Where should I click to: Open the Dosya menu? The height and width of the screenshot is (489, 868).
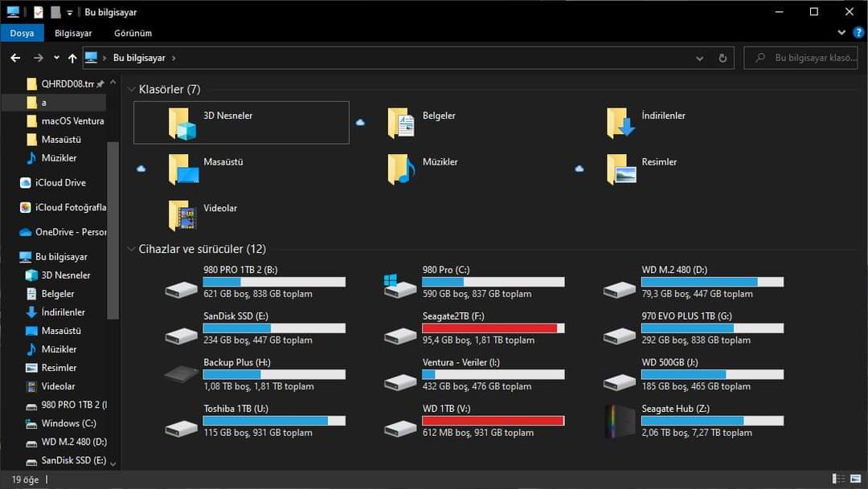pyautogui.click(x=22, y=33)
